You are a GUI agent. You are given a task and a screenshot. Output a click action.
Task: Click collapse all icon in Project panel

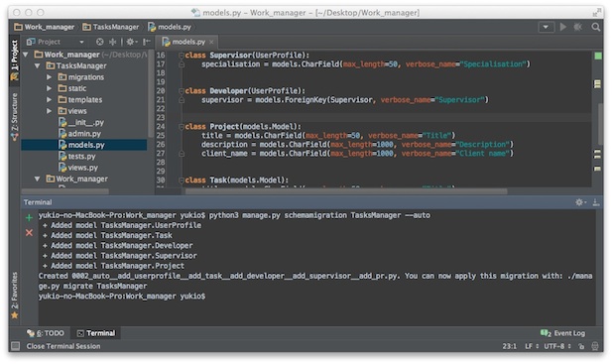click(x=113, y=42)
